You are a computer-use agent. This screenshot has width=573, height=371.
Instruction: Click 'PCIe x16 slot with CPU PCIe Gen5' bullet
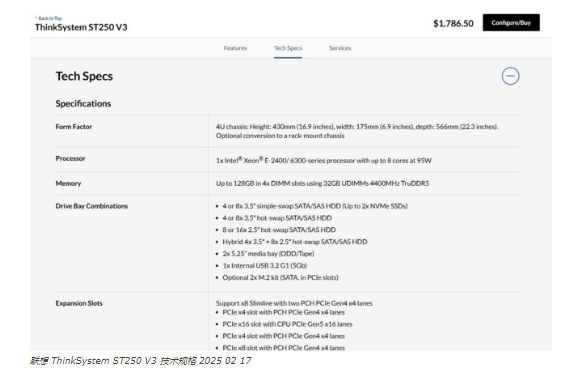tap(287, 324)
